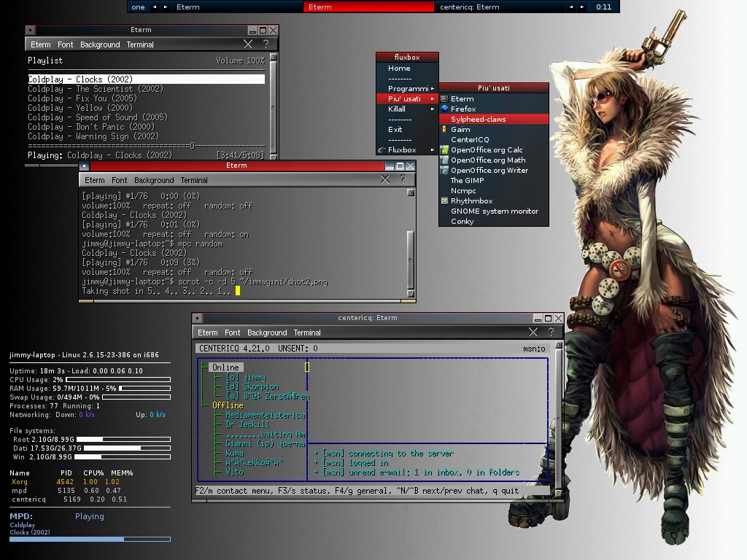Select the Offline contact group
Image resolution: width=747 pixels, height=560 pixels.
tap(228, 405)
